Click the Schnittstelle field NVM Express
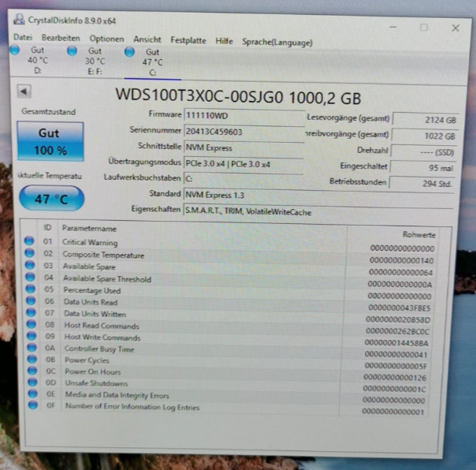This screenshot has width=476, height=470. [x=244, y=148]
